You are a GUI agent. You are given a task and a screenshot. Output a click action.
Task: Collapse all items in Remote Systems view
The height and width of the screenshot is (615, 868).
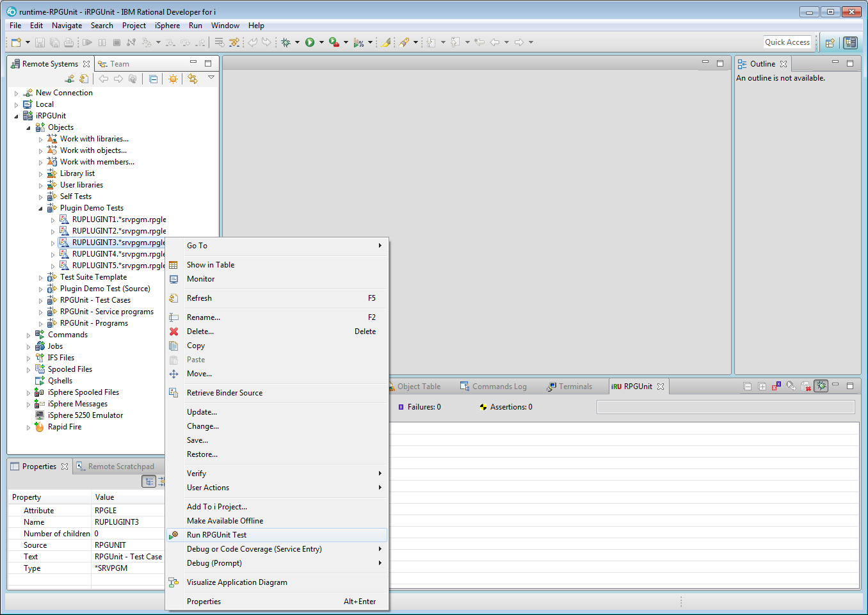[154, 78]
